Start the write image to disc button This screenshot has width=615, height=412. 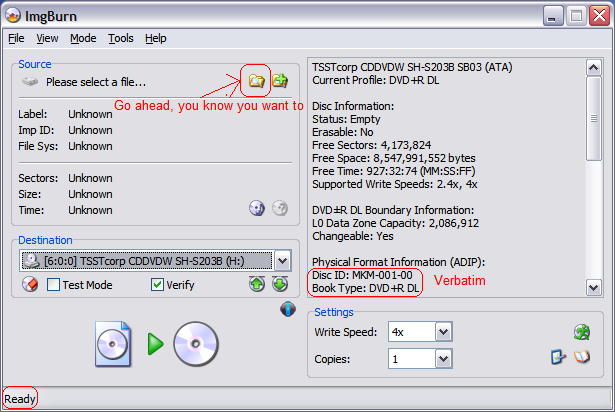click(155, 344)
